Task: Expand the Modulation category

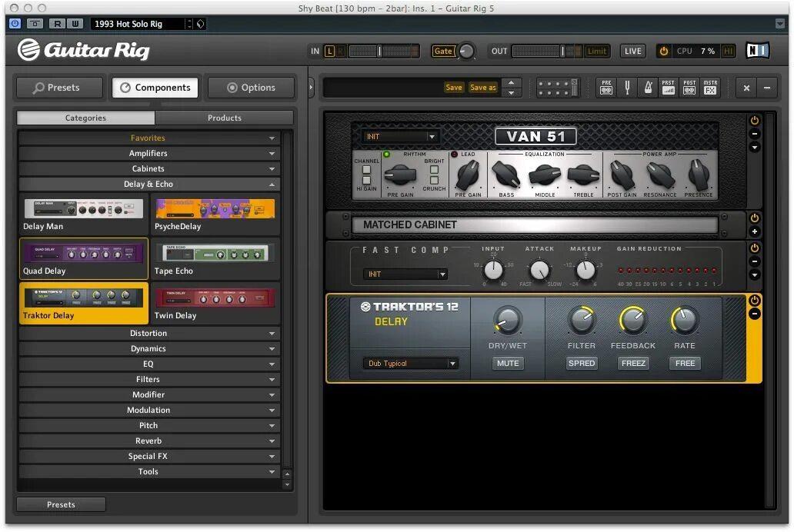Action: coord(148,410)
